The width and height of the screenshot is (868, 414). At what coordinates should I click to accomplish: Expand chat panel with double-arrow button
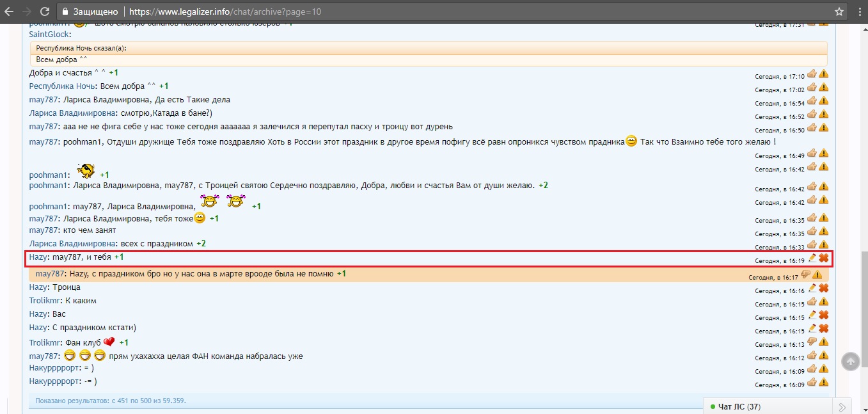[x=843, y=406]
